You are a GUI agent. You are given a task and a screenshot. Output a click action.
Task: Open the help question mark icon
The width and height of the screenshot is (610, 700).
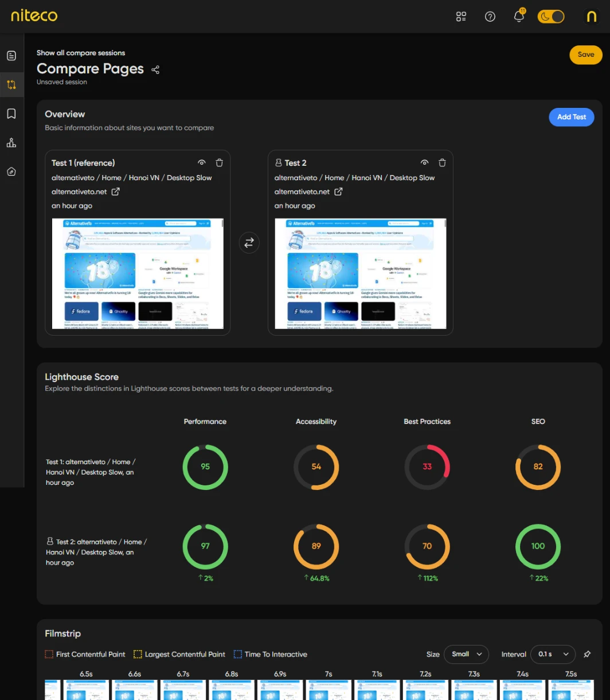pos(490,17)
